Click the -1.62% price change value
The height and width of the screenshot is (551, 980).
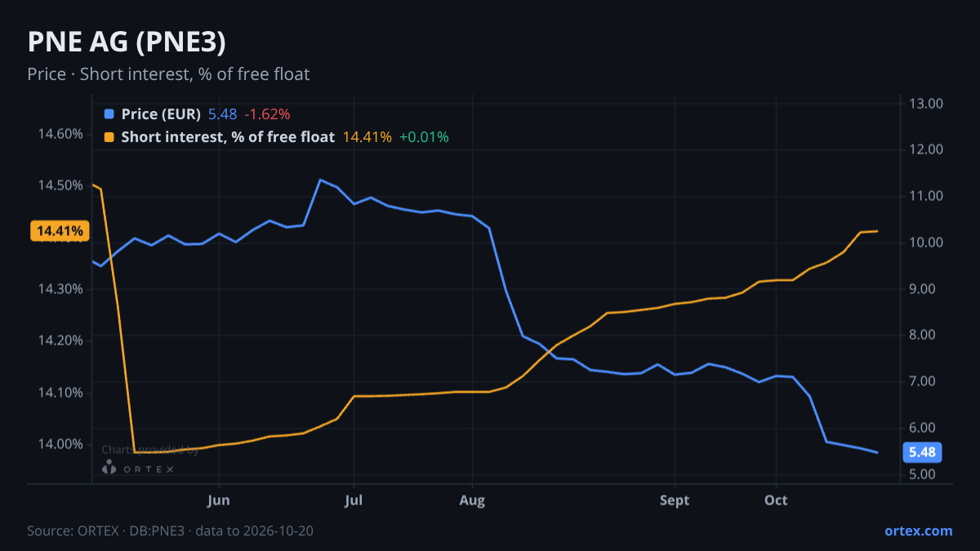[267, 114]
